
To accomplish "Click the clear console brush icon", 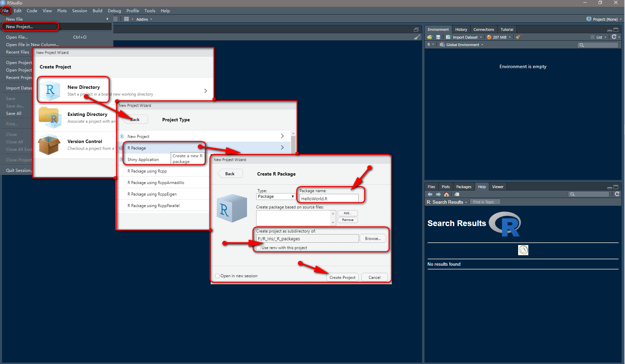I will (417, 37).
